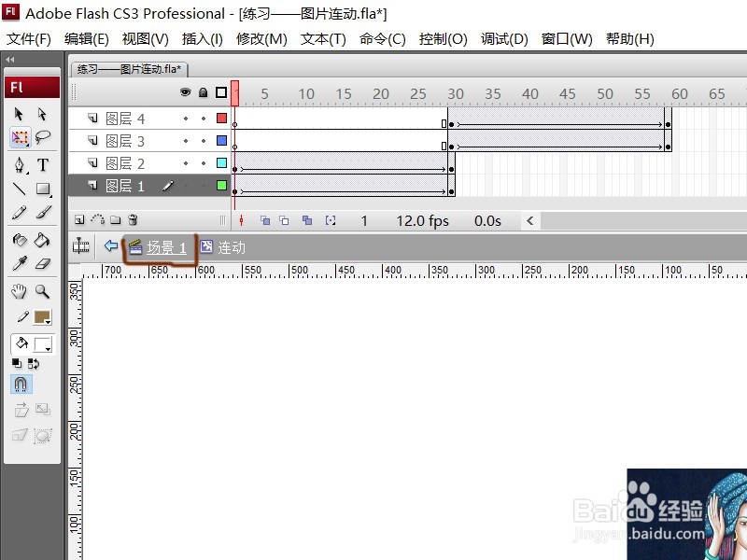
Task: Select the Line tool
Action: pos(20,189)
